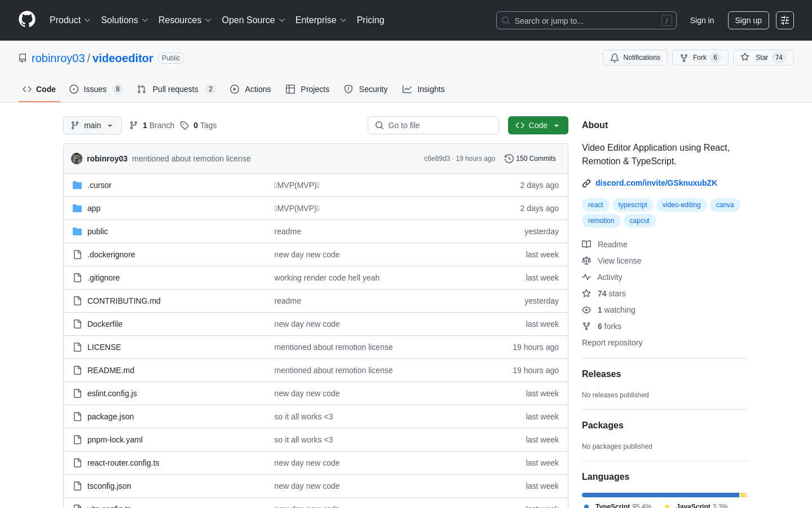Open the header settings icon next to Sign up
The image size is (812, 508).
[x=785, y=20]
